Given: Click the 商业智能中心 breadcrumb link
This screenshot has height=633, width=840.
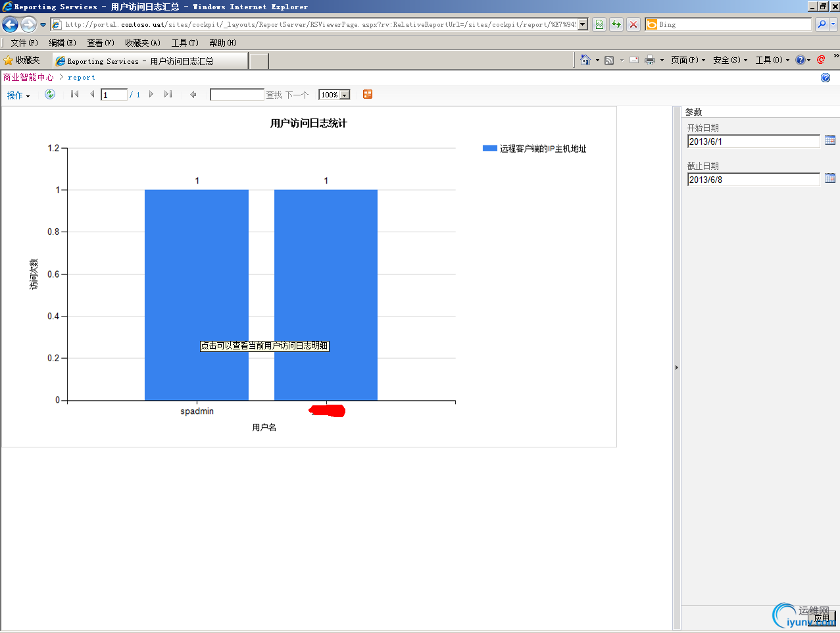Looking at the screenshot, I should pos(28,78).
